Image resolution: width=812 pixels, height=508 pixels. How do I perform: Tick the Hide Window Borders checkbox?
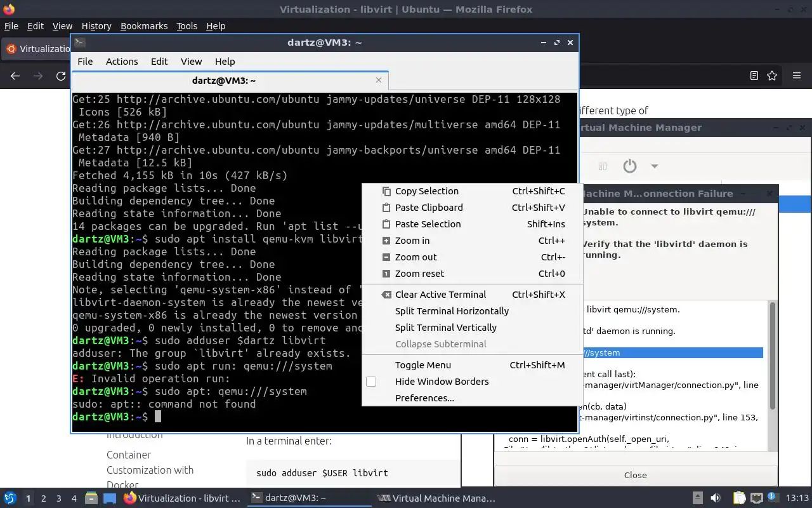click(x=371, y=382)
